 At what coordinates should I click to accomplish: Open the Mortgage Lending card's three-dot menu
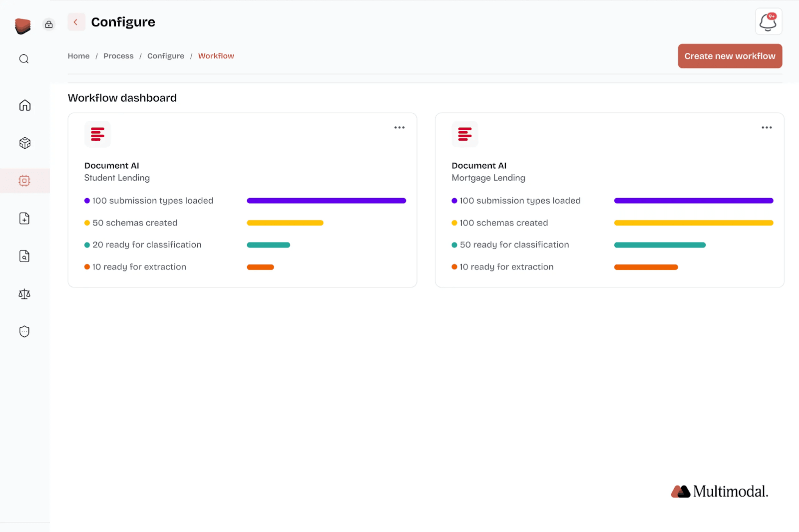pyautogui.click(x=767, y=128)
